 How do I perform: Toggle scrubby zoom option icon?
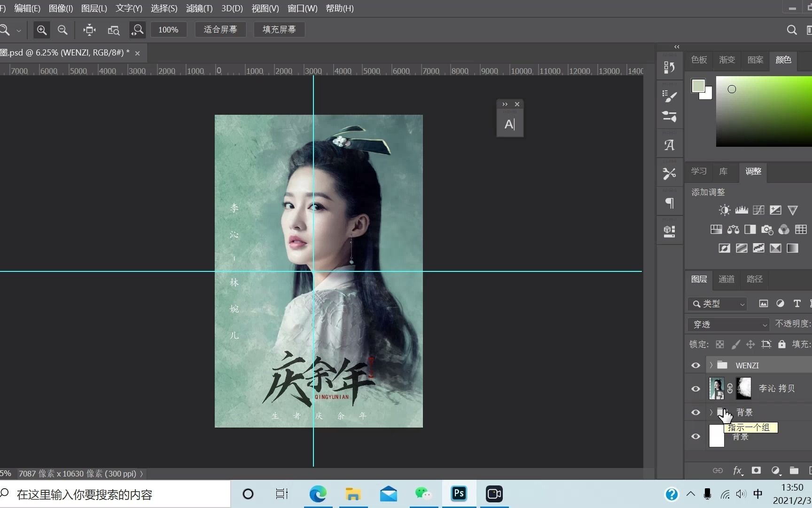coord(137,30)
